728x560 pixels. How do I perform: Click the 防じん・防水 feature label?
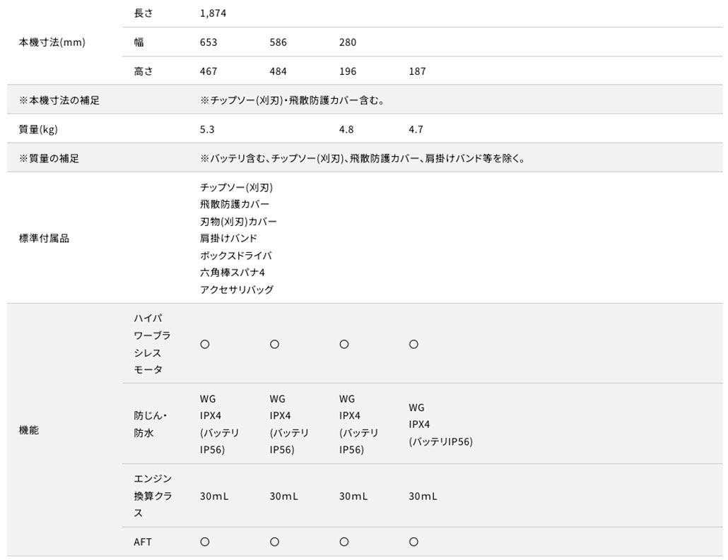coord(151,424)
